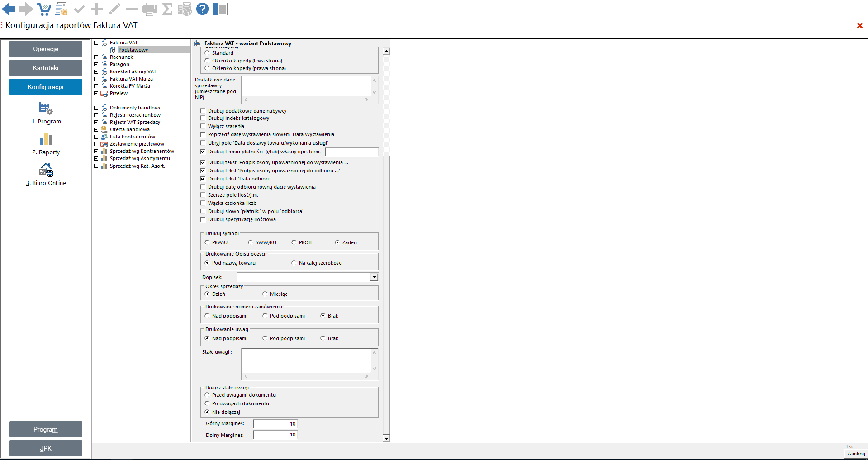Click the documents with coins icon
This screenshot has height=460, width=868.
tap(61, 9)
